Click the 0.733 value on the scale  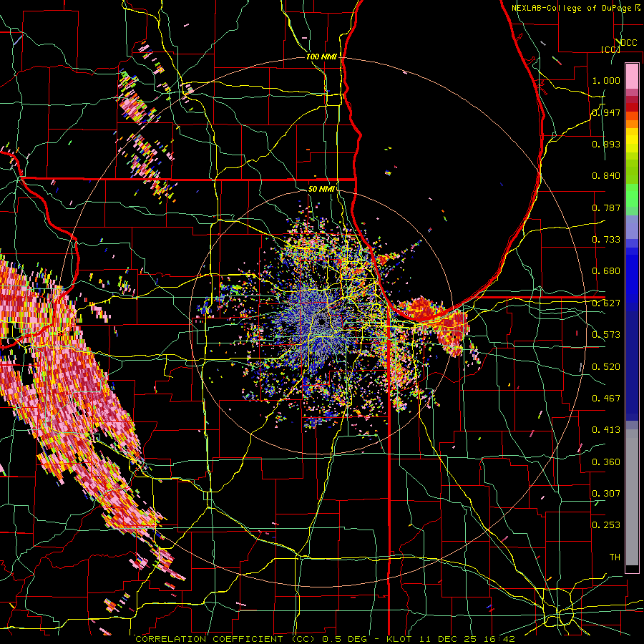pos(606,240)
